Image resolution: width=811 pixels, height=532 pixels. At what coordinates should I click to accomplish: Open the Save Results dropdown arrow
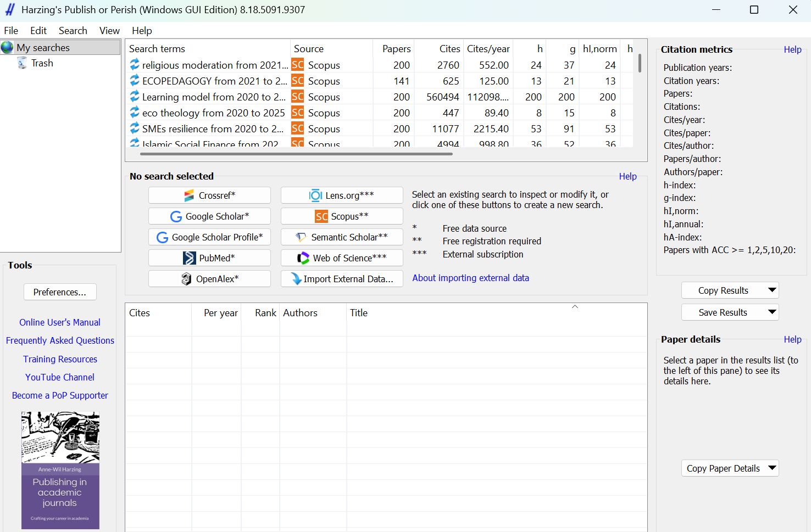tap(772, 312)
